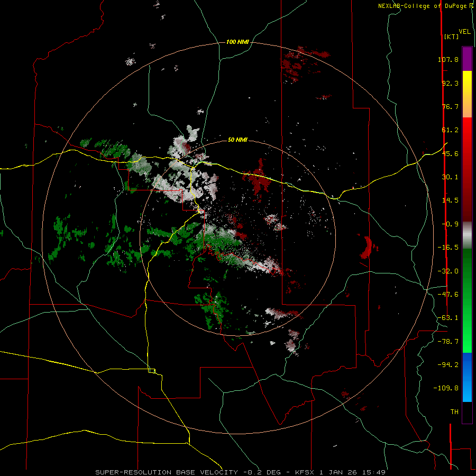The height and width of the screenshot is (476, 476).
Task: Click the 100 NMI range ring label
Action: coord(237,42)
